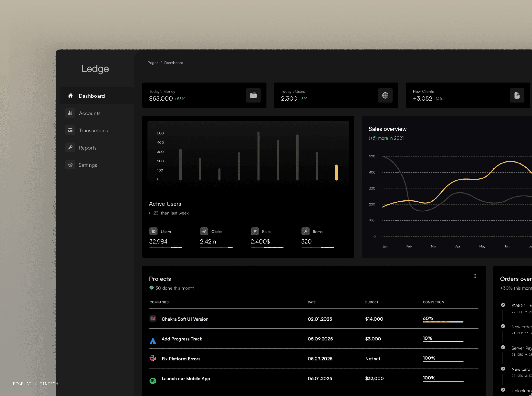Click the Spotify icon for Launch our Mobile App
532x396 pixels.
pos(153,380)
